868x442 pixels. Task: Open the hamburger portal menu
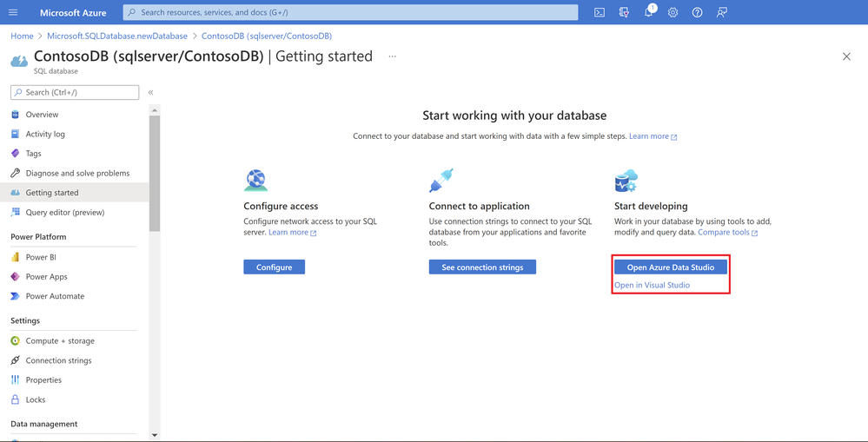pyautogui.click(x=13, y=12)
